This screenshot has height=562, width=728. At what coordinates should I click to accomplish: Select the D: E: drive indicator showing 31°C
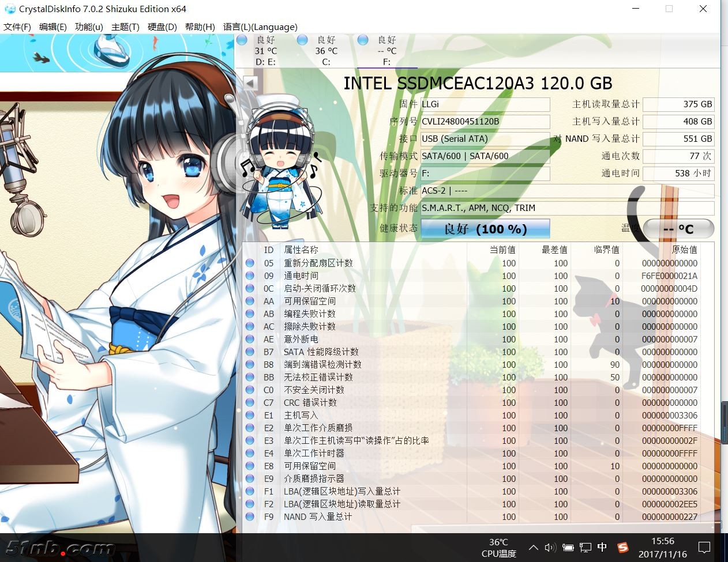[241, 40]
